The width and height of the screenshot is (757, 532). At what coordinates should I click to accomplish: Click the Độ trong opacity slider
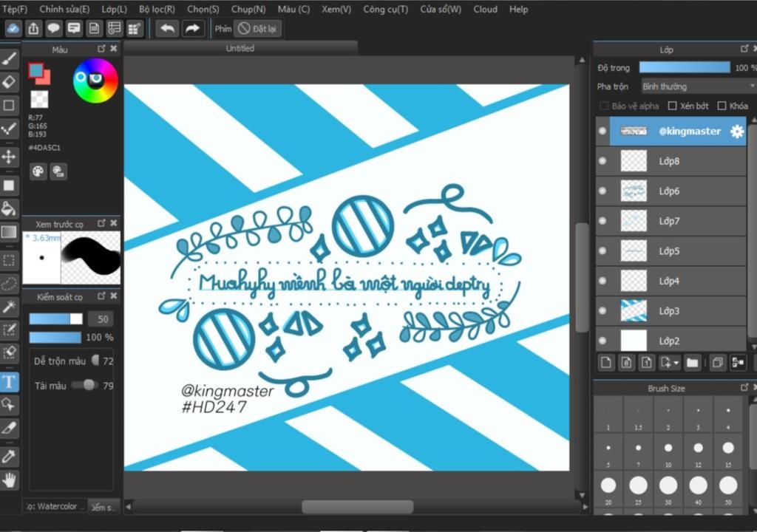point(685,67)
